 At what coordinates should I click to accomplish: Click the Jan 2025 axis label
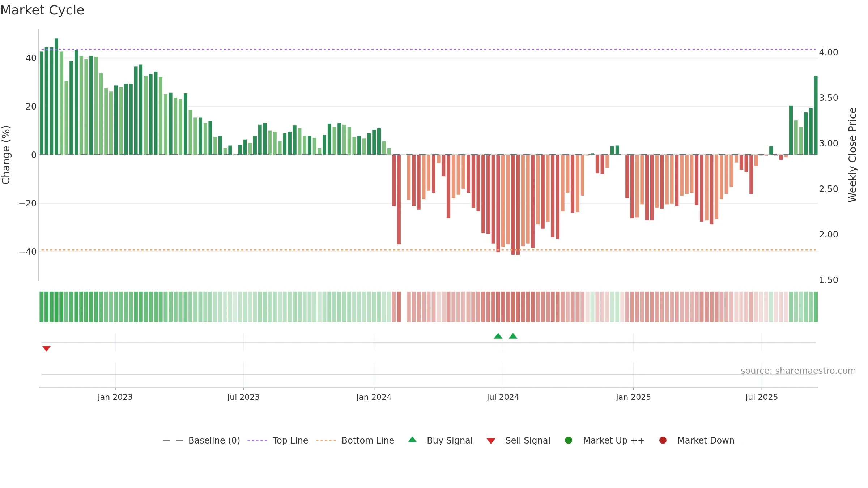633,397
